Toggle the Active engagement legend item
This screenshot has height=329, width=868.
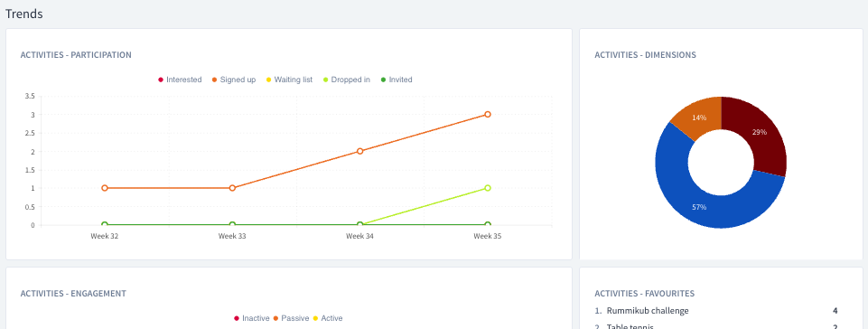pos(328,318)
